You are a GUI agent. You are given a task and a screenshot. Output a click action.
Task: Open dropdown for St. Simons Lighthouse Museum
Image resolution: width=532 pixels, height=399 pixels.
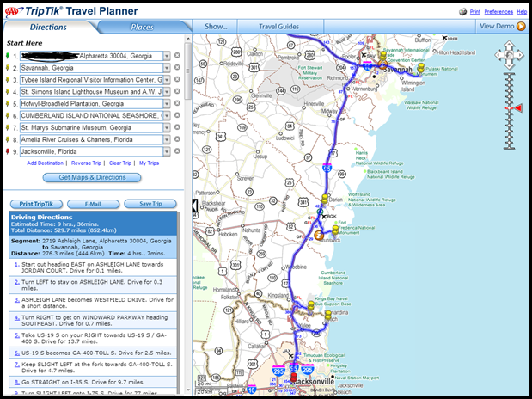pyautogui.click(x=167, y=92)
